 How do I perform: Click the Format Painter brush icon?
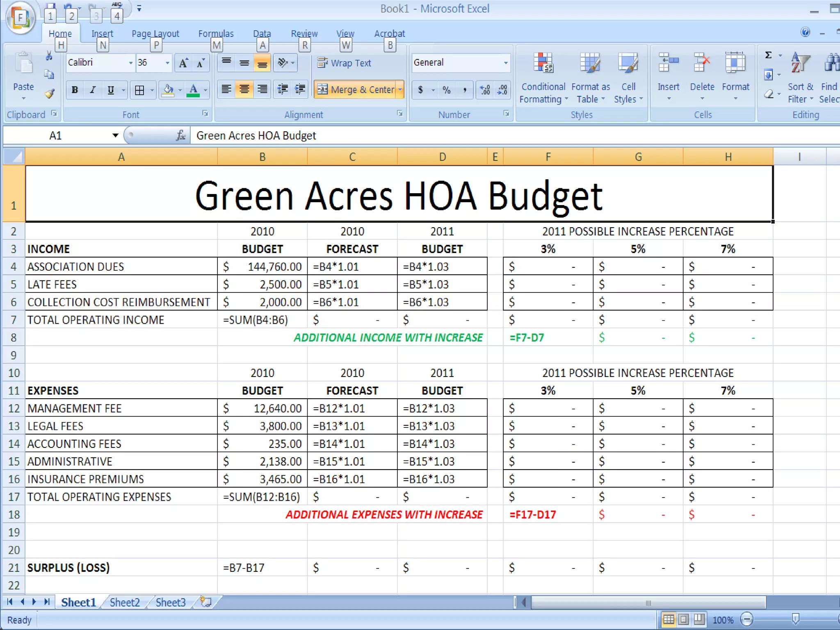click(x=50, y=94)
